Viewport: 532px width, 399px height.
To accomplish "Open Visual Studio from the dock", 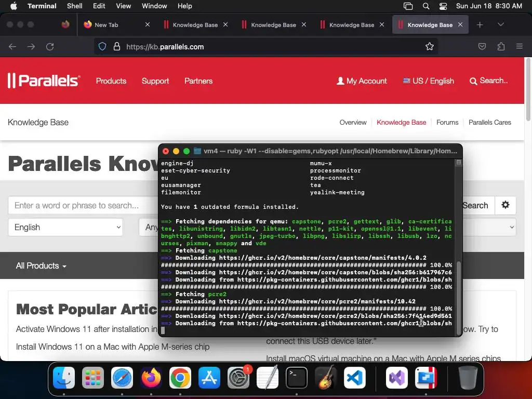I will click(396, 378).
